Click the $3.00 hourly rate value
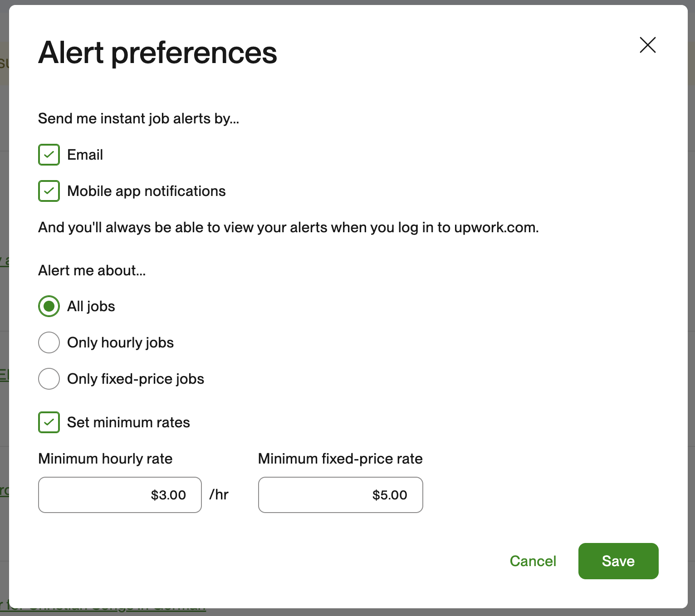This screenshot has height=616, width=695. pos(168,495)
